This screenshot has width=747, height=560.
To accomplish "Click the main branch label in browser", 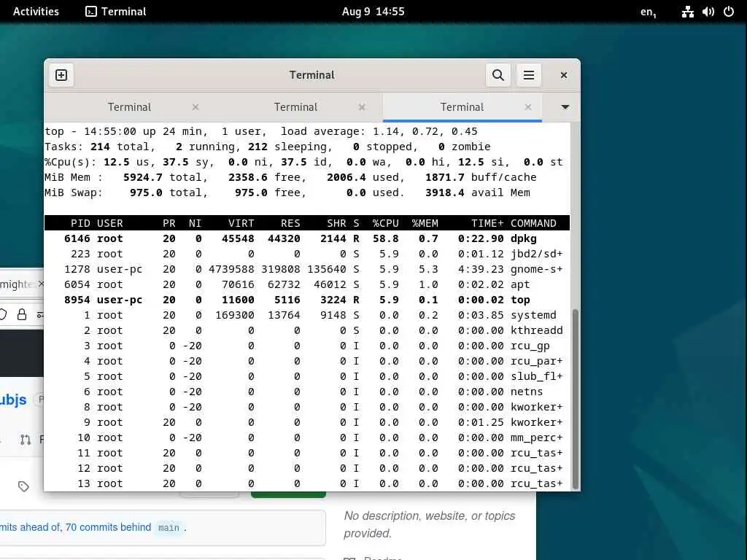I will tap(169, 528).
